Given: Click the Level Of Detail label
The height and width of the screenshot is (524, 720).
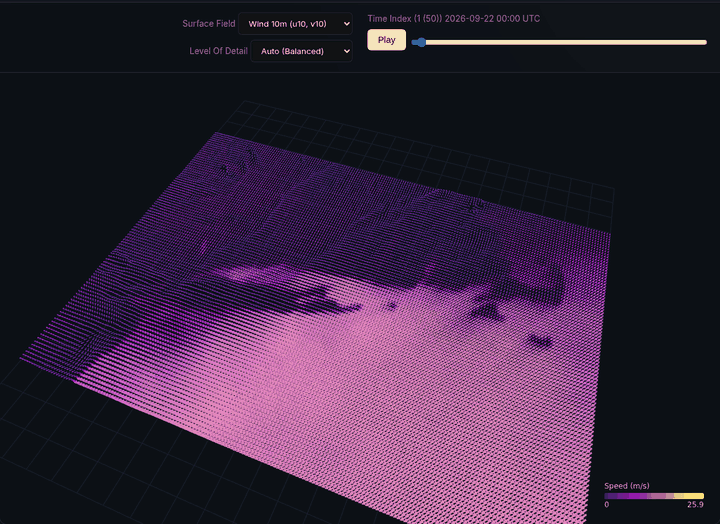Looking at the screenshot, I should (x=218, y=51).
